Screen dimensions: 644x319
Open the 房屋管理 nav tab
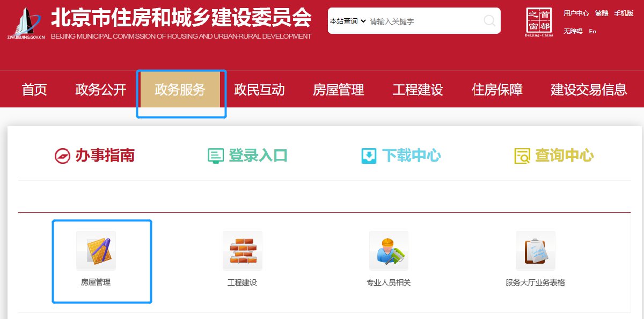pyautogui.click(x=339, y=90)
